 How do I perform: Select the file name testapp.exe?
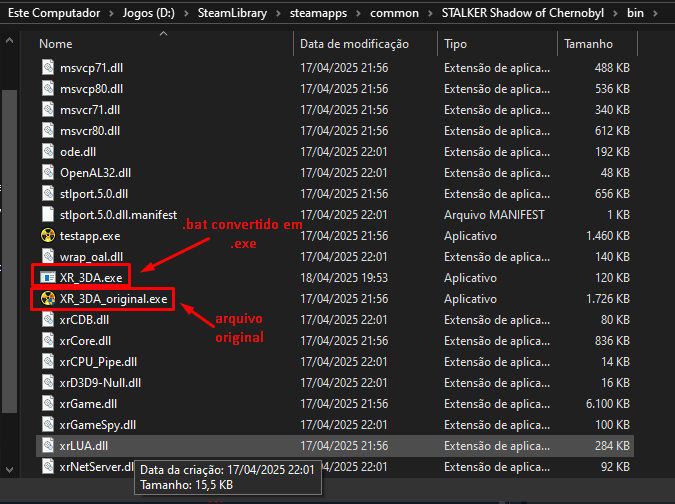(x=90, y=235)
